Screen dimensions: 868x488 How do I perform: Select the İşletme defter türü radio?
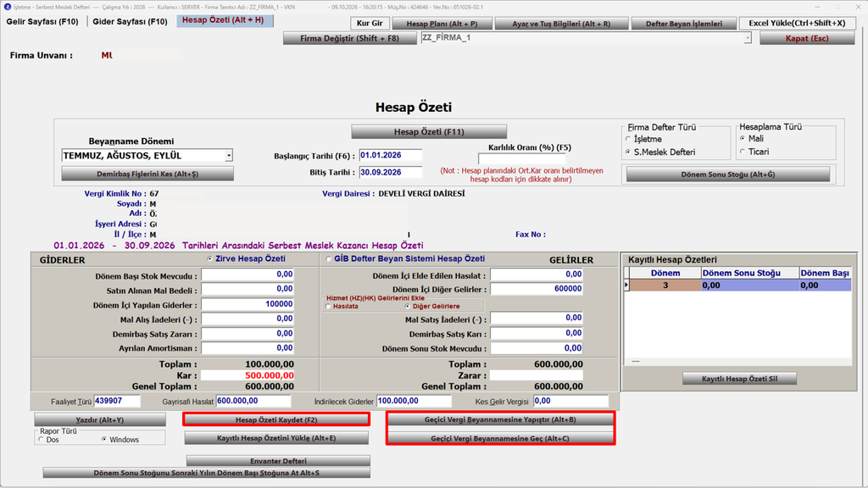pos(628,139)
